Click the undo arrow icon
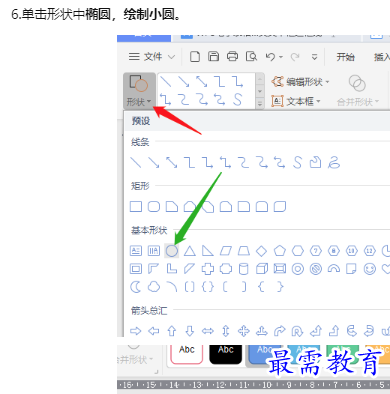The image size is (390, 394). click(270, 57)
